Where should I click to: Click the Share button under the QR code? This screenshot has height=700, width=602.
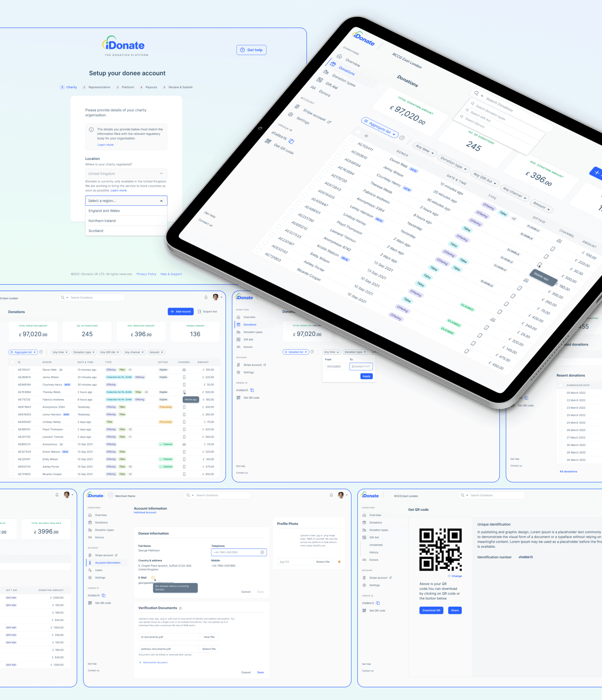pos(455,610)
